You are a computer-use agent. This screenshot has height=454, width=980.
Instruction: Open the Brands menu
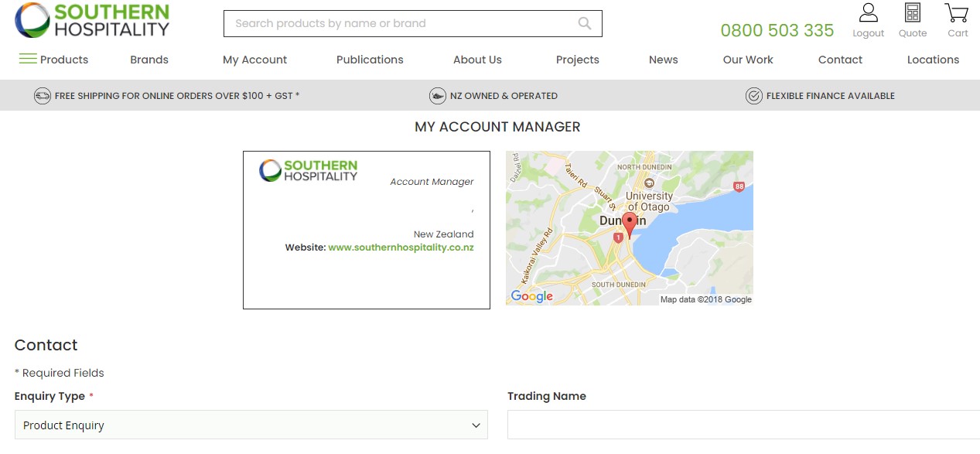click(x=149, y=60)
